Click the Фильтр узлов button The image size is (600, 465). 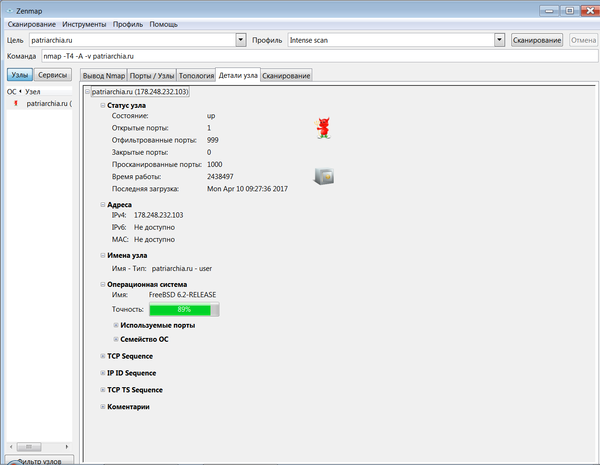click(x=39, y=460)
